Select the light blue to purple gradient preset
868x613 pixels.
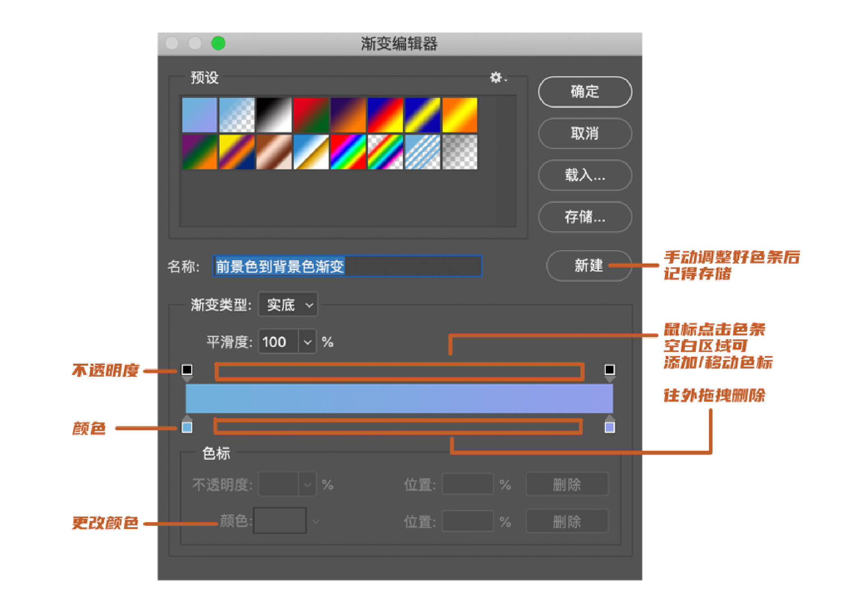pyautogui.click(x=199, y=115)
